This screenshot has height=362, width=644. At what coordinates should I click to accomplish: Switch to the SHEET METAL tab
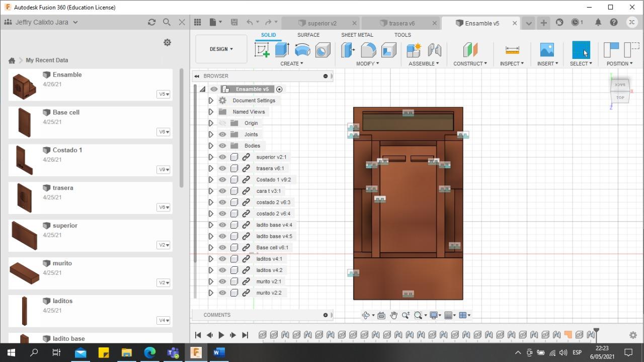[x=357, y=35]
